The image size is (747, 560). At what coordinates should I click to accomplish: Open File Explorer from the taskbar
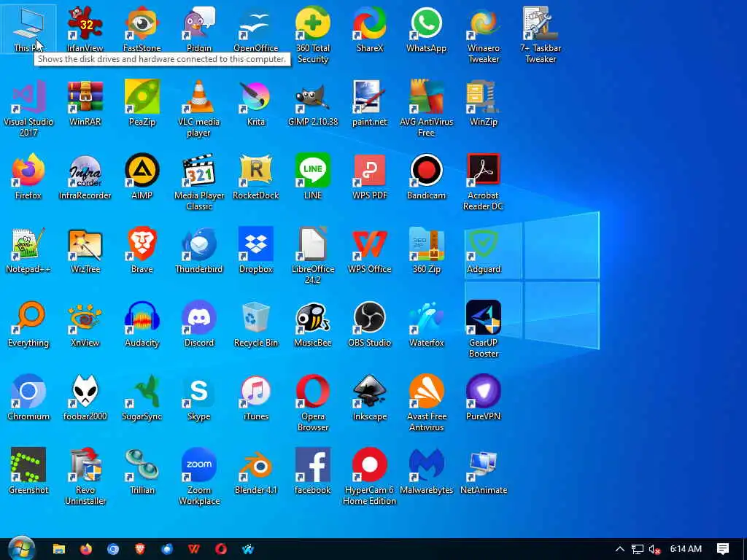tap(59, 549)
